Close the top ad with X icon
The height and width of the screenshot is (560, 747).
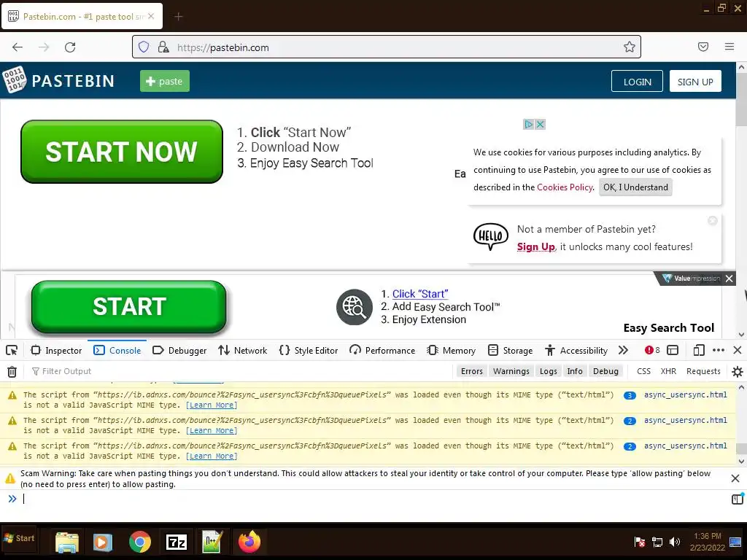pyautogui.click(x=541, y=124)
